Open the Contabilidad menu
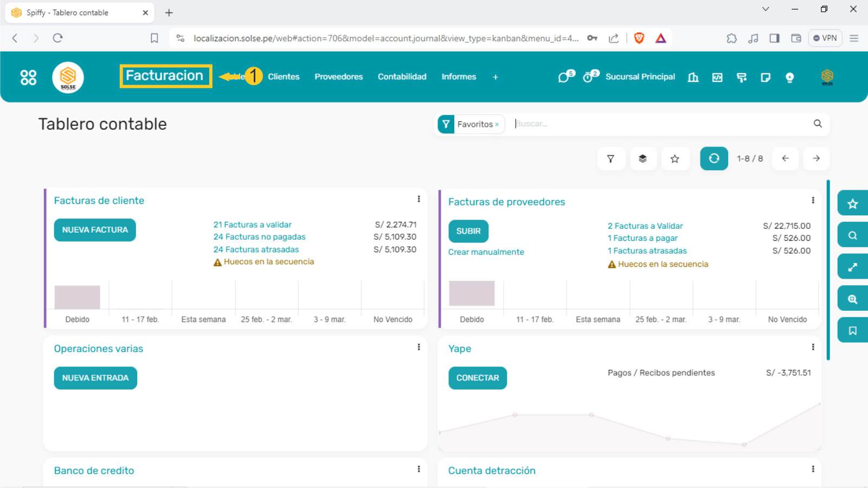The image size is (868, 488). coord(402,77)
